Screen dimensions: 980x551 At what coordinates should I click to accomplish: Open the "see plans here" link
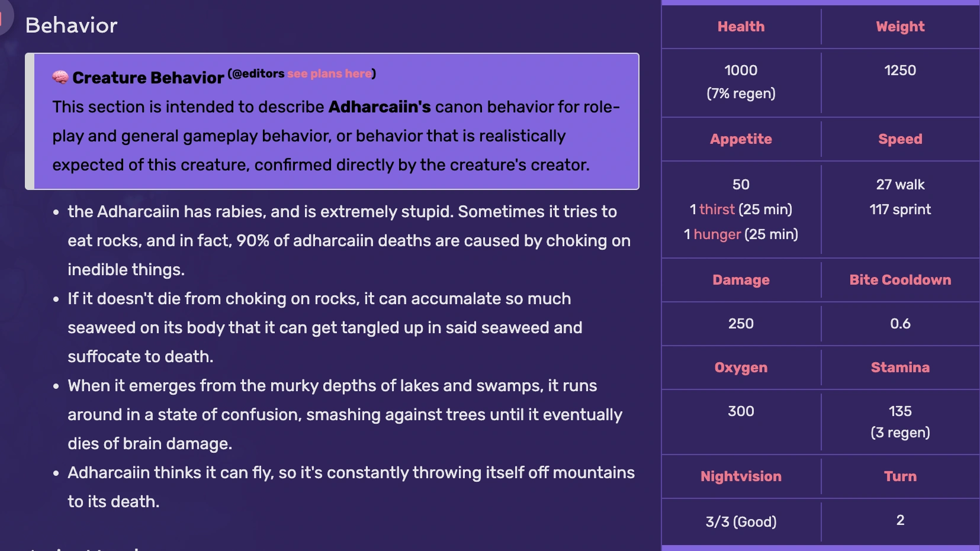click(x=329, y=74)
